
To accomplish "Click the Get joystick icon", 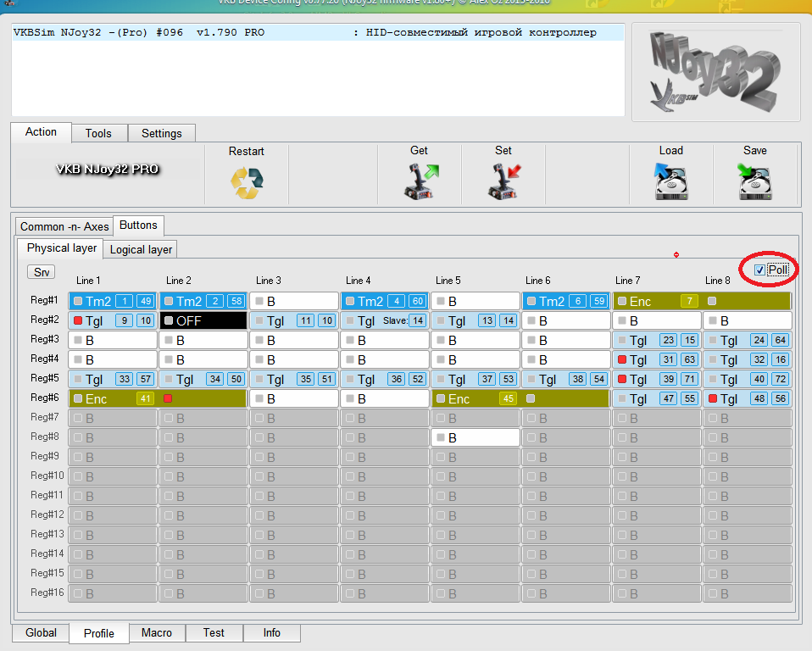I will click(420, 181).
